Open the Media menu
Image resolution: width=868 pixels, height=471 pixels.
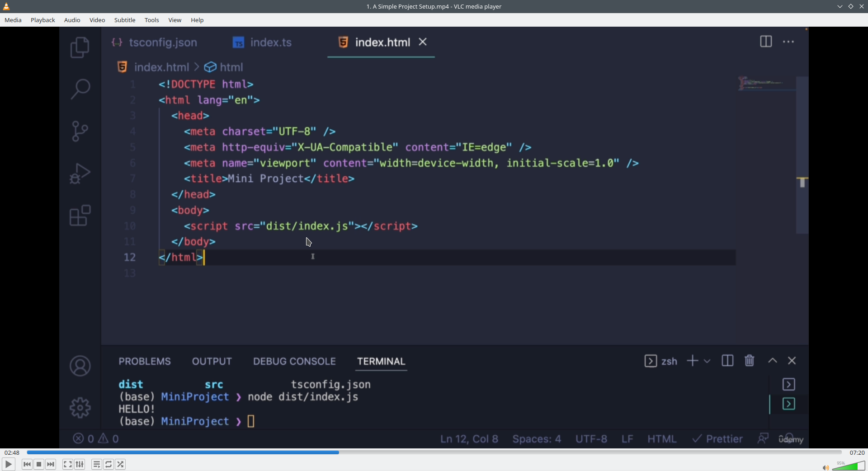point(13,20)
